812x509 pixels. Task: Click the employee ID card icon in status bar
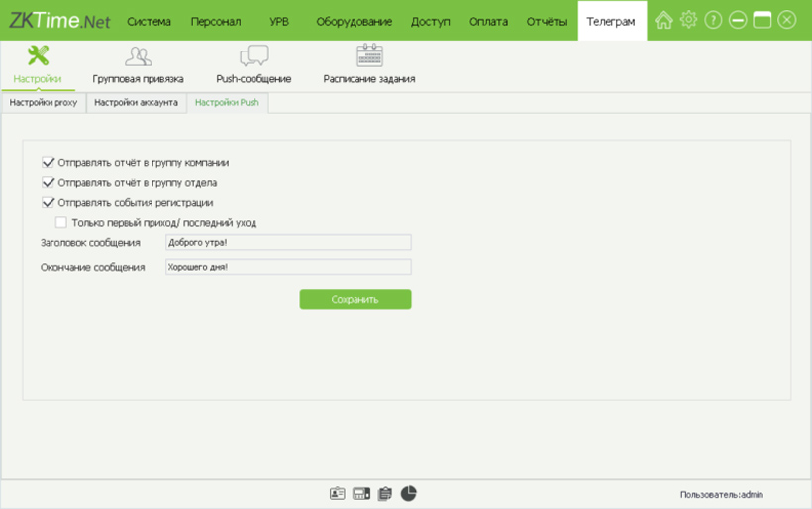point(338,493)
